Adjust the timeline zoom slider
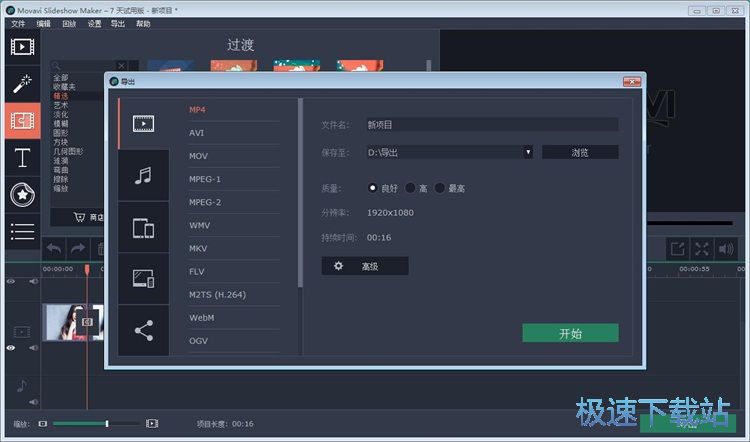The image size is (750, 442). pyautogui.click(x=107, y=424)
